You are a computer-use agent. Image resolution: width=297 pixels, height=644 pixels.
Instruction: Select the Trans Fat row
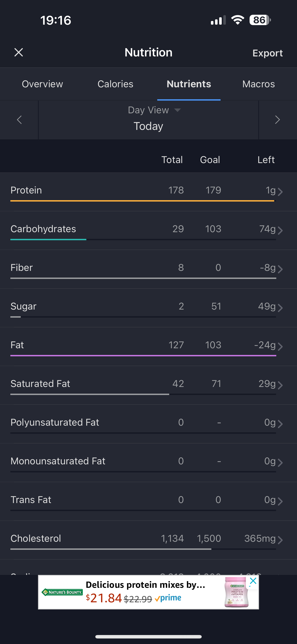tap(148, 501)
